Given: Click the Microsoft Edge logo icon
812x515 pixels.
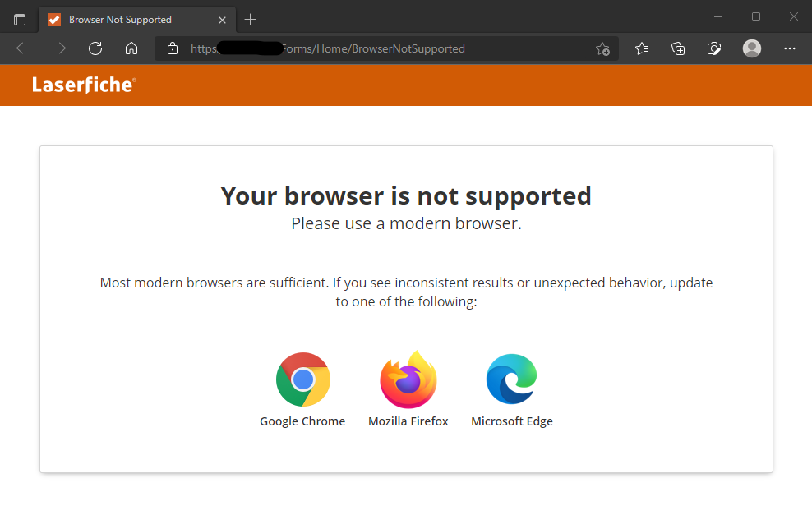Looking at the screenshot, I should pyautogui.click(x=511, y=379).
